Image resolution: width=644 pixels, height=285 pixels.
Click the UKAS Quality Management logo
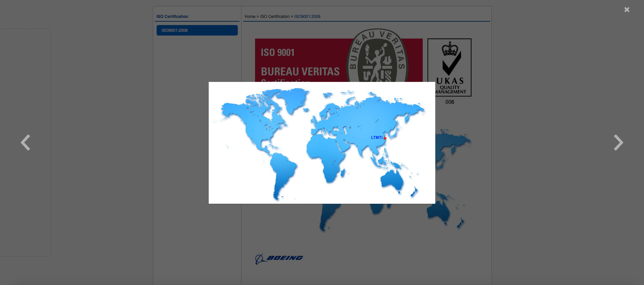click(450, 67)
